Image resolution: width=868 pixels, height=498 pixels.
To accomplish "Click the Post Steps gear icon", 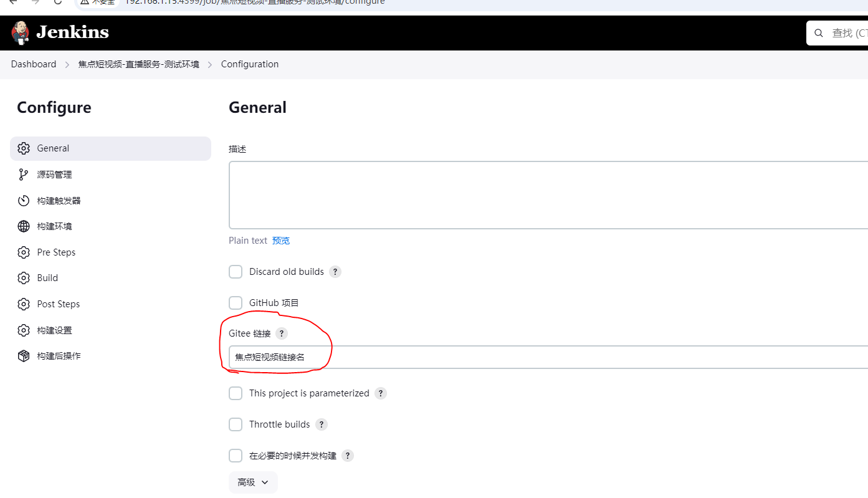I will point(24,304).
